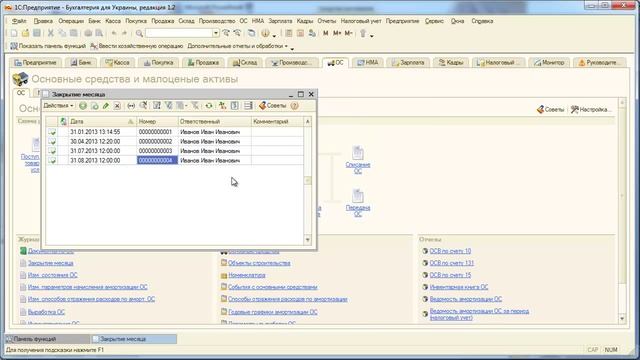Click main panel vertical scrollbar down arrow
Image resolution: width=640 pixels, height=360 pixels.
pyautogui.click(x=622, y=318)
